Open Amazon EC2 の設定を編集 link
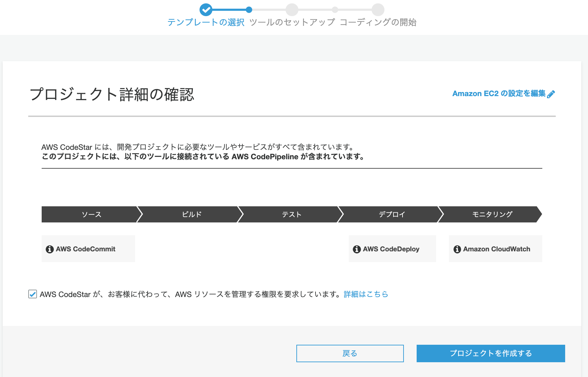 coord(499,93)
